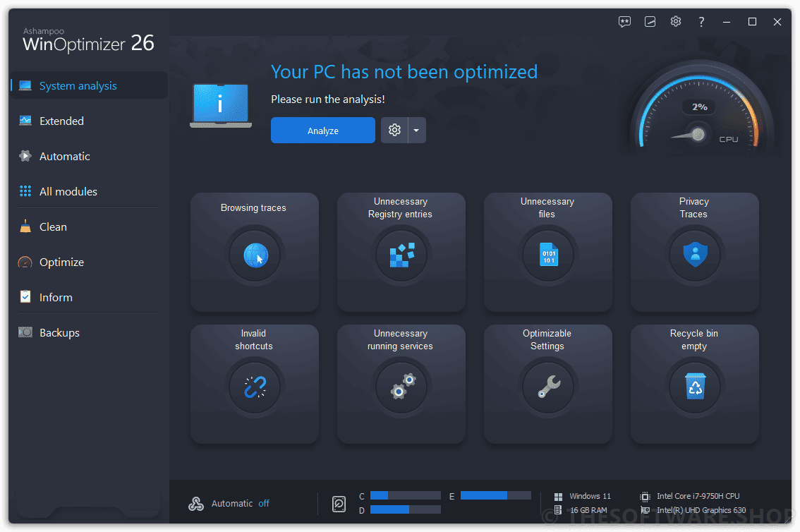
Task: Click the drive C usage bar
Action: click(406, 495)
